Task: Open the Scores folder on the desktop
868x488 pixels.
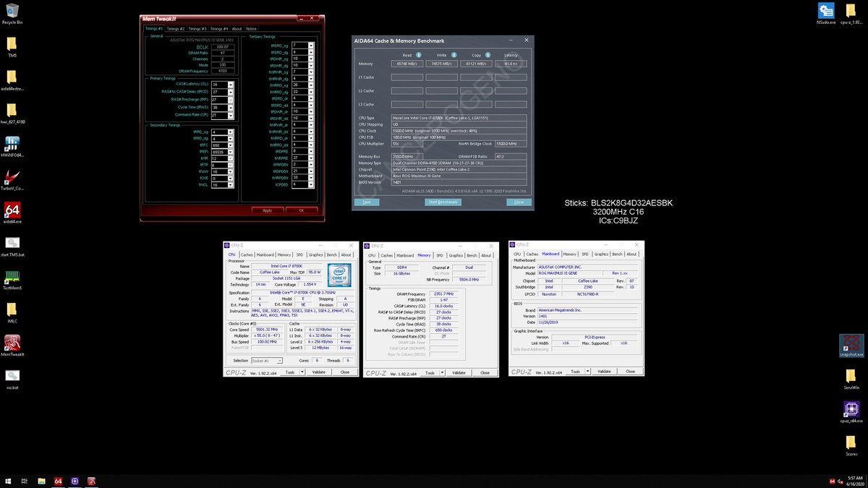Action: coord(851,445)
